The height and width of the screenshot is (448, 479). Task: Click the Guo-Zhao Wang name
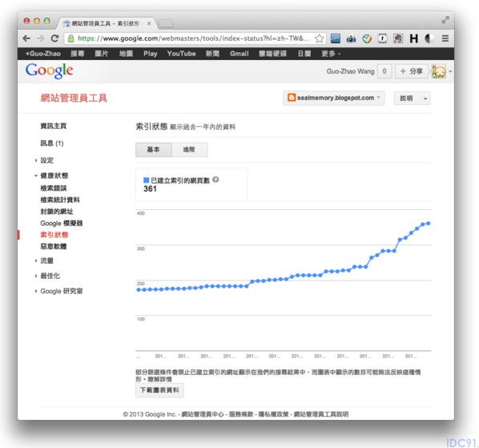(x=350, y=71)
